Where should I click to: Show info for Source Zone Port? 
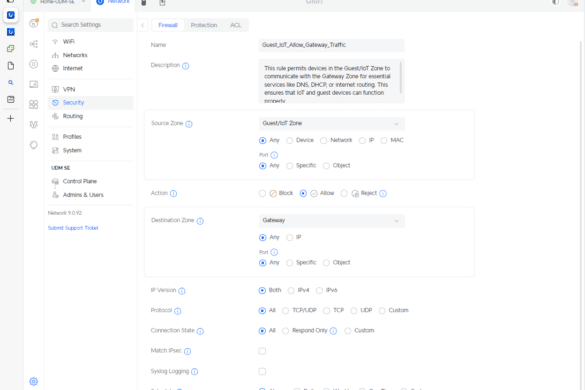[x=274, y=155]
